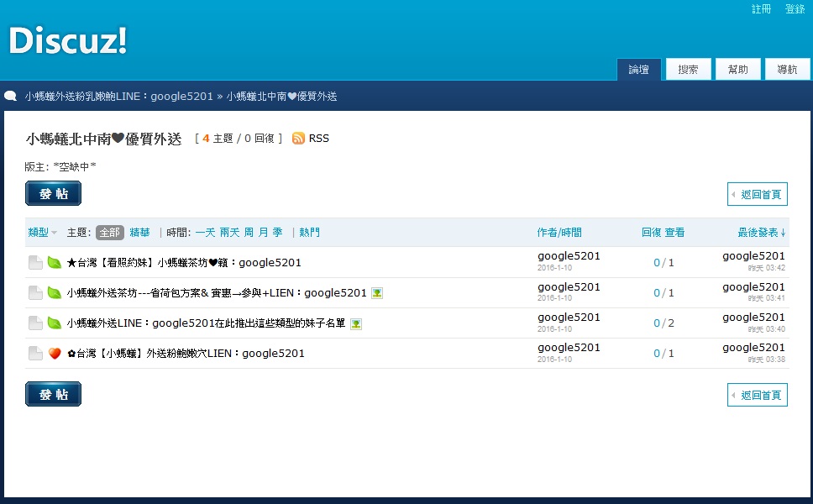
Task: Filter threads to 一天
Action: (205, 233)
